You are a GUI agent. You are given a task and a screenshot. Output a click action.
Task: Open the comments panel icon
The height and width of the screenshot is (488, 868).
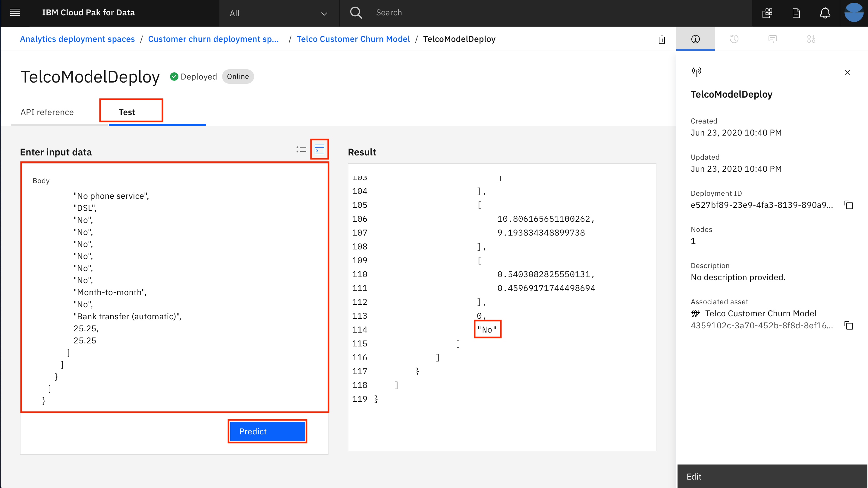773,39
